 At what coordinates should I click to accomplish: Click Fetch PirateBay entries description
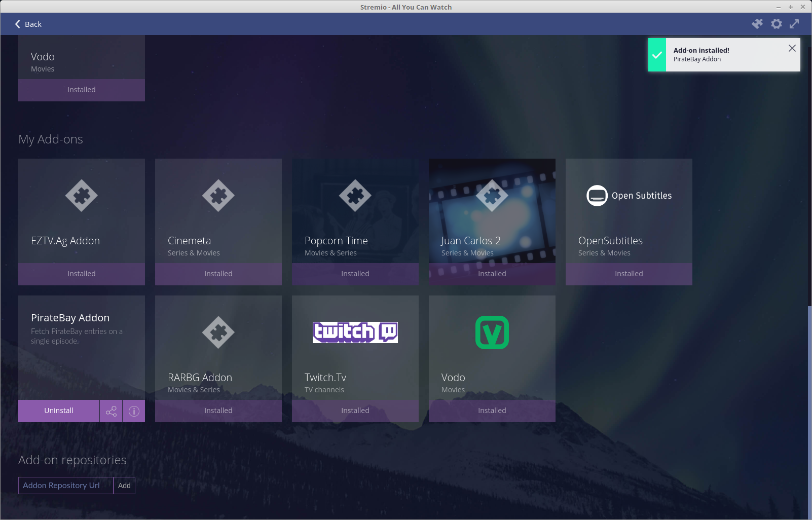pos(77,336)
